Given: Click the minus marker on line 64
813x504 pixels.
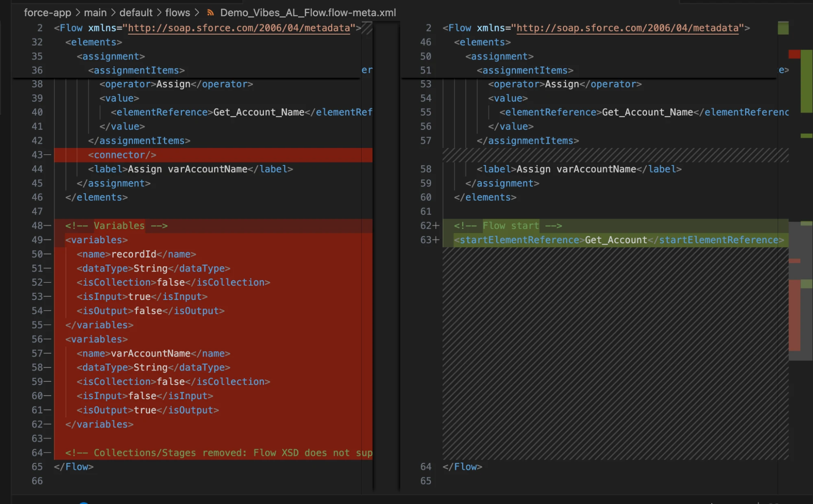Looking at the screenshot, I should (x=48, y=452).
